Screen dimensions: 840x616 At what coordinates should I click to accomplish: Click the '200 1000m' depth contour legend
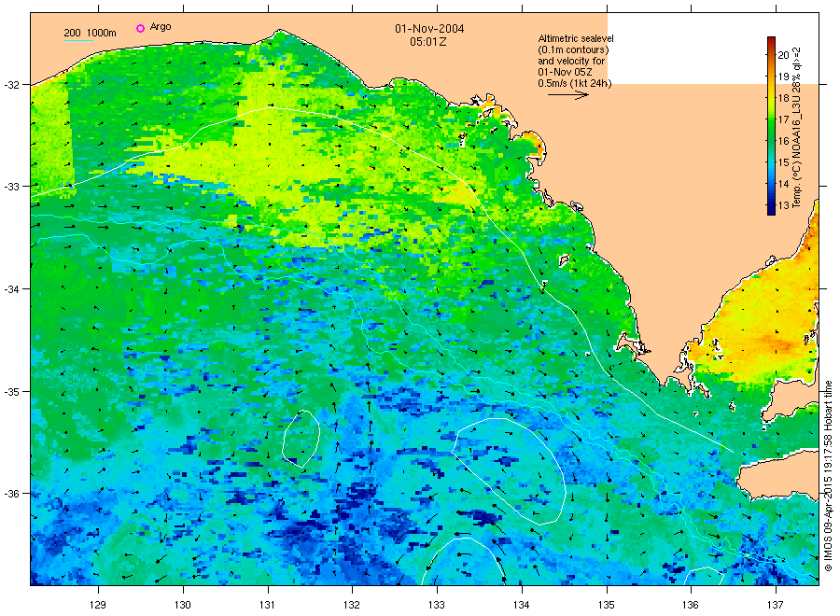(x=90, y=34)
